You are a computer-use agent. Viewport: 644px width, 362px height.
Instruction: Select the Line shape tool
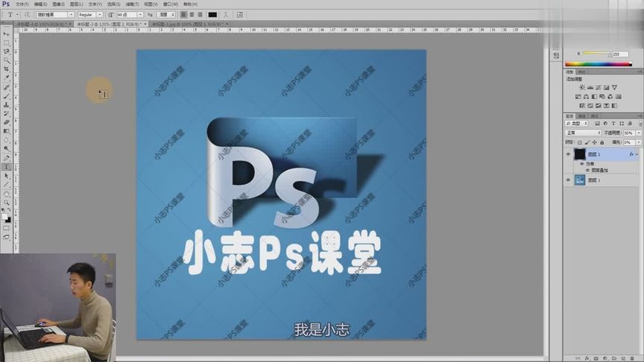pyautogui.click(x=6, y=185)
